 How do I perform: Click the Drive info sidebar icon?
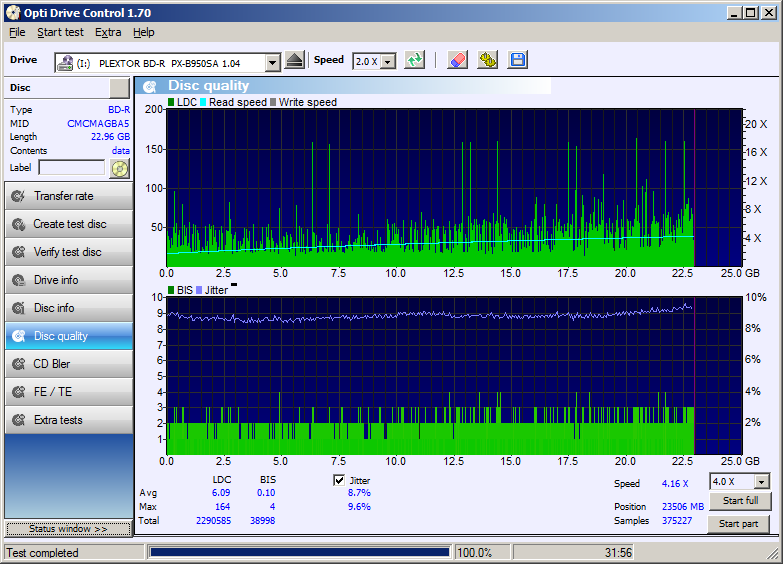[18, 280]
